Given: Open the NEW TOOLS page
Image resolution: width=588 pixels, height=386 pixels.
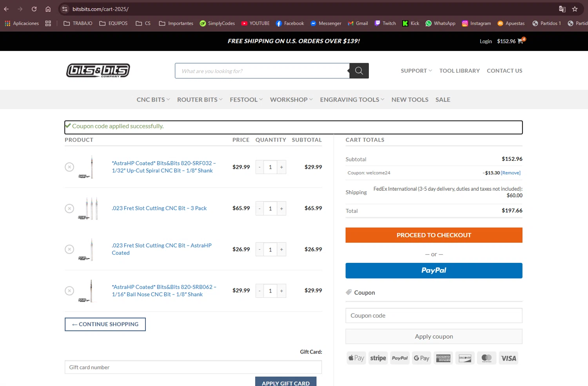Looking at the screenshot, I should (410, 100).
